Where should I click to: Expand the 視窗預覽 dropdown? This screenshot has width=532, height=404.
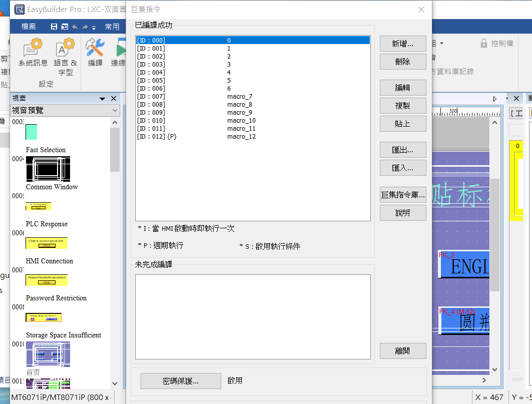115,110
